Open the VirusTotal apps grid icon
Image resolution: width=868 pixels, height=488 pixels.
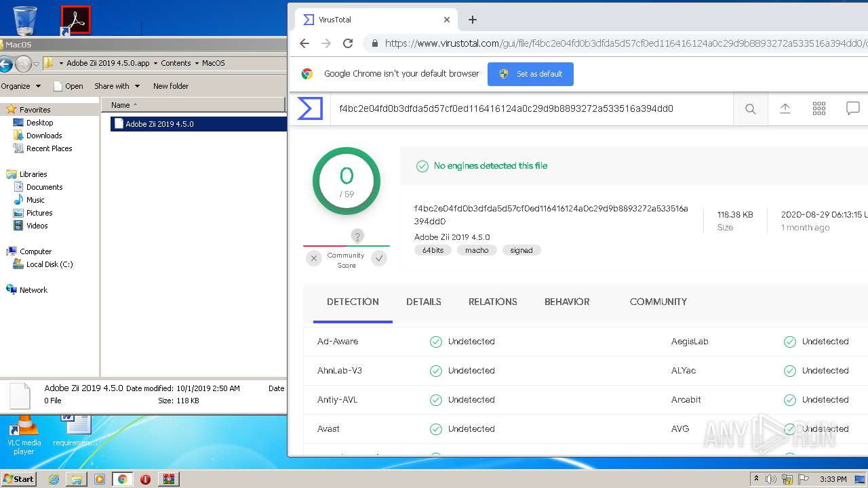[x=819, y=108]
